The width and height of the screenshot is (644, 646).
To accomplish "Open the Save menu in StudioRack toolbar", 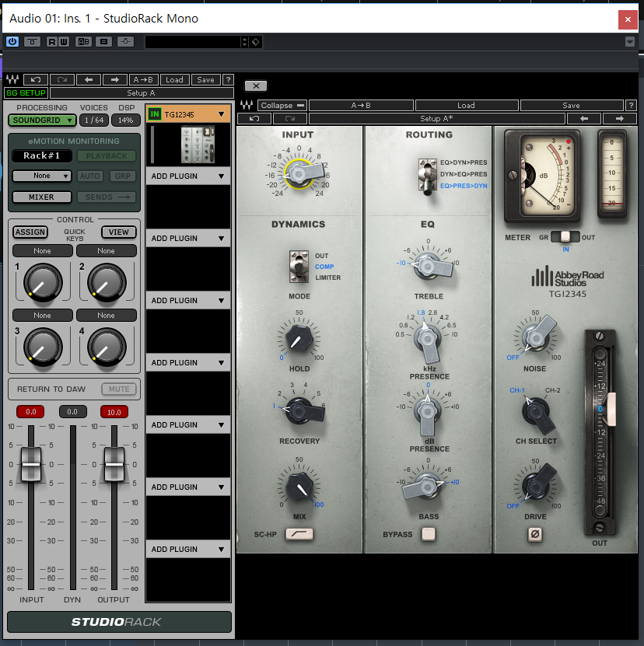I will (x=205, y=79).
